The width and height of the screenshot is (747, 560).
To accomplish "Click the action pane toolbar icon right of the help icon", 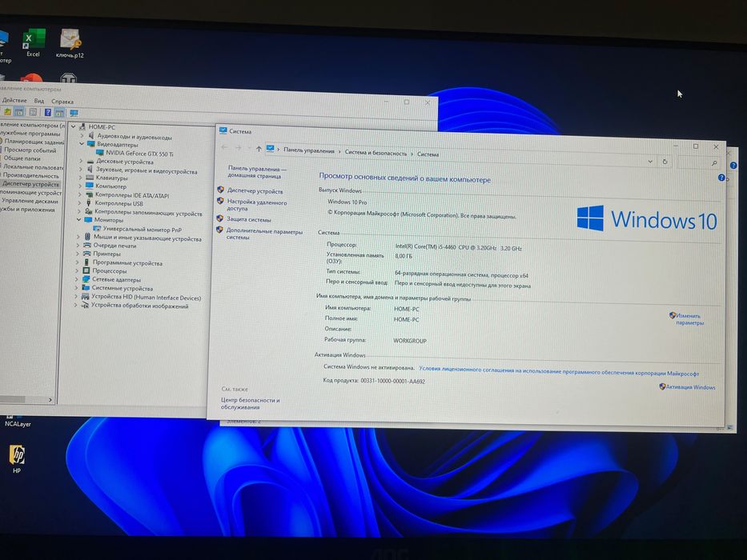I will (x=59, y=113).
